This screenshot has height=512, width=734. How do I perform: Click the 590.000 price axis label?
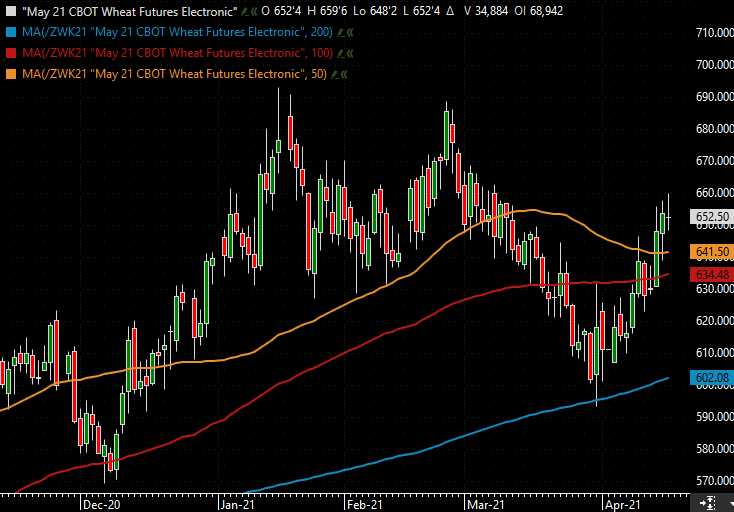coord(715,417)
